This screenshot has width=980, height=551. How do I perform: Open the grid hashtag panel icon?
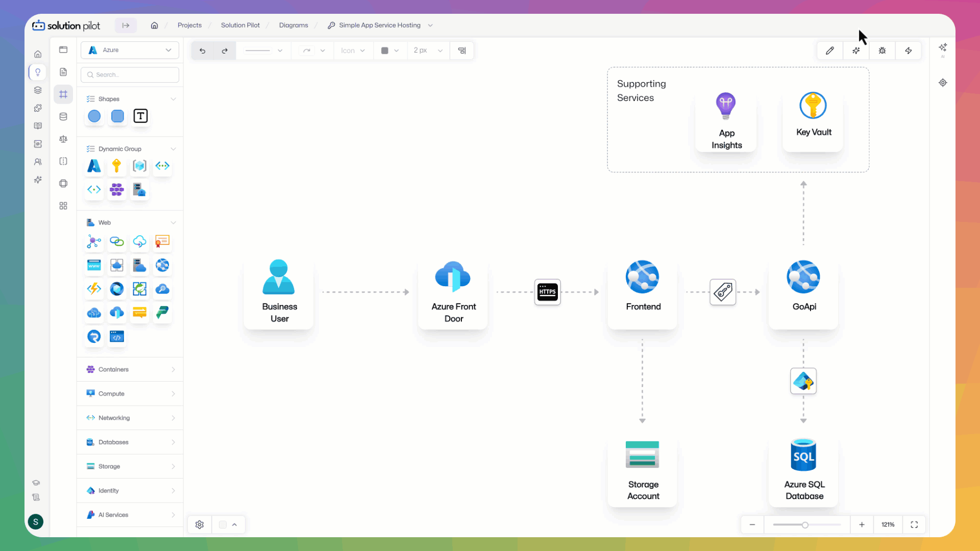click(x=63, y=94)
